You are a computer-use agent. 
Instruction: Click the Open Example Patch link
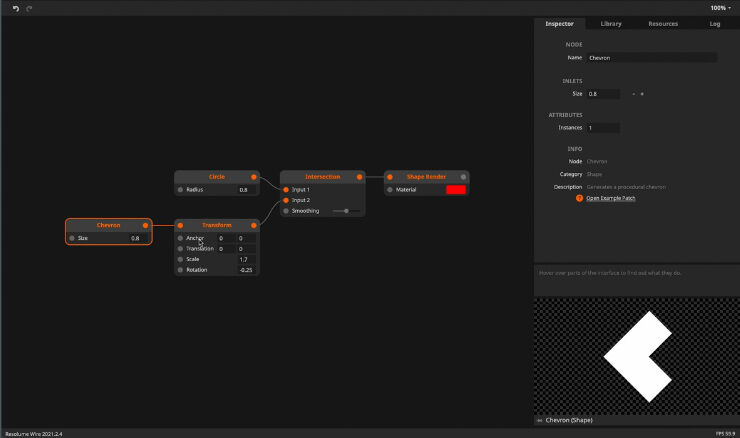click(x=610, y=198)
